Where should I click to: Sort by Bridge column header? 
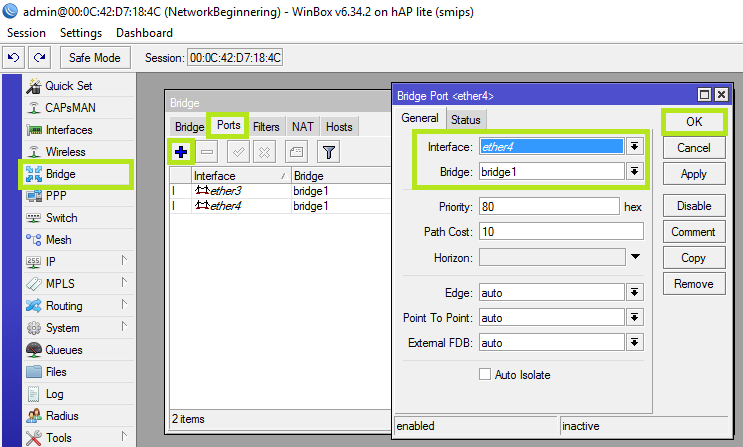[x=341, y=176]
